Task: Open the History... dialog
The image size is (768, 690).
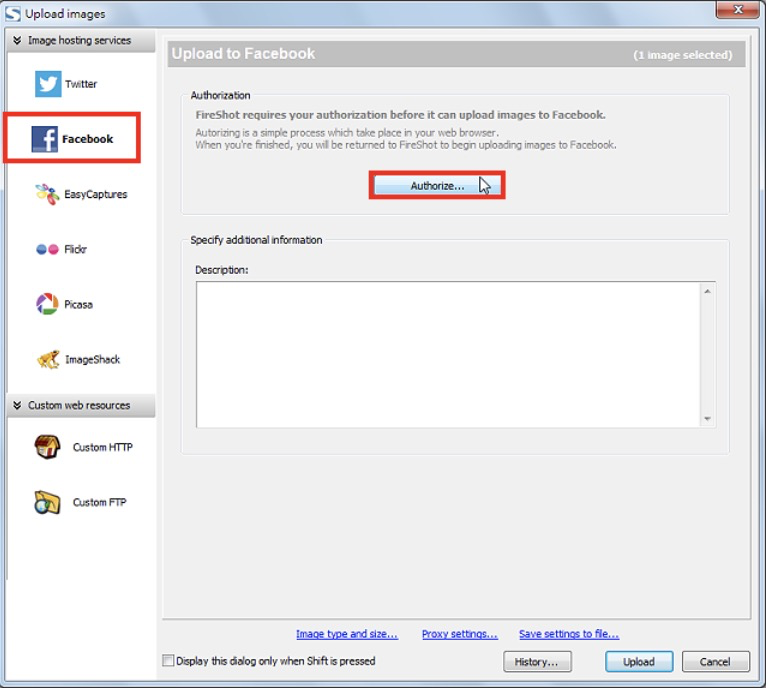Action: point(537,662)
